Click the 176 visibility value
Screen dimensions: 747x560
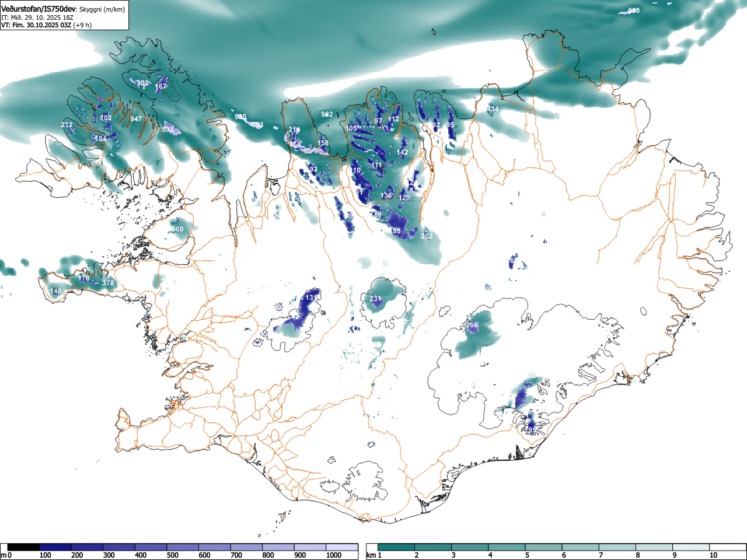click(84, 279)
